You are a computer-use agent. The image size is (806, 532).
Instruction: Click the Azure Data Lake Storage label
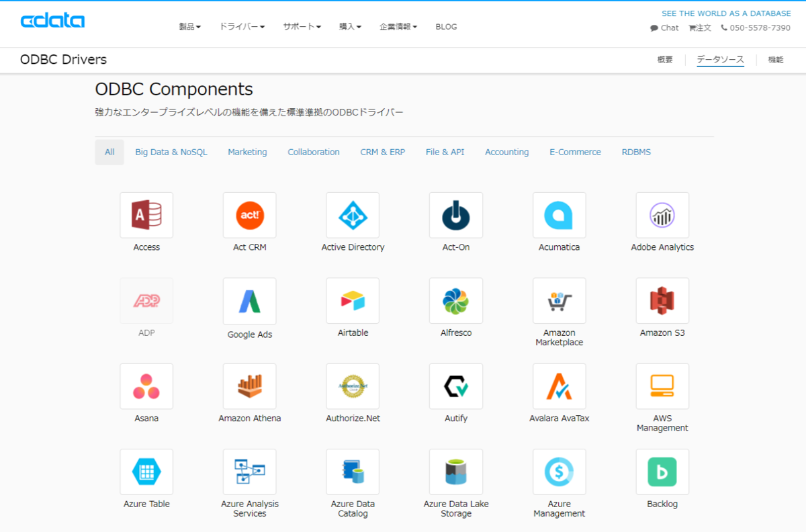click(x=456, y=508)
